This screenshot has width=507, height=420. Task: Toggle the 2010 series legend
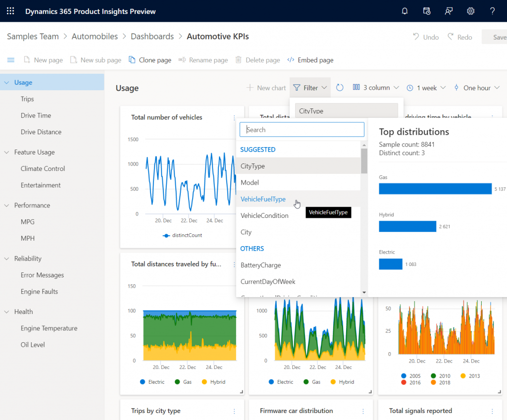[440, 376]
